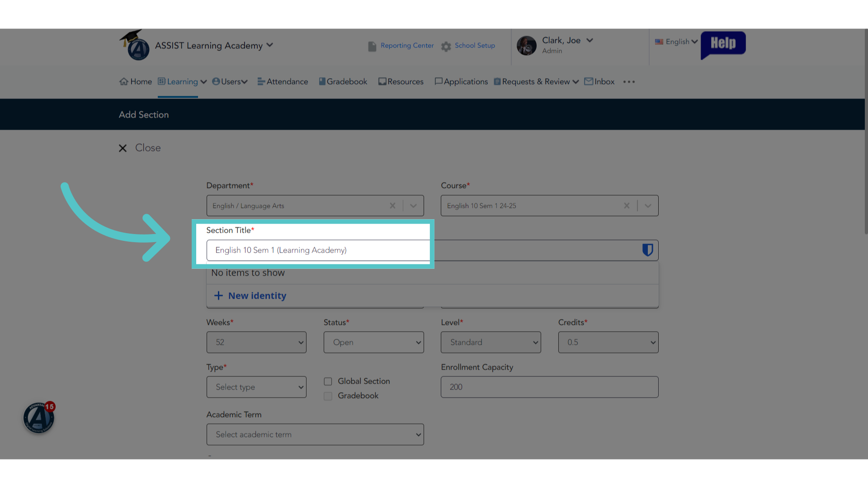Screen dimensions: 868x488
Task: Click the Joe Clark profile avatar
Action: [x=527, y=46]
